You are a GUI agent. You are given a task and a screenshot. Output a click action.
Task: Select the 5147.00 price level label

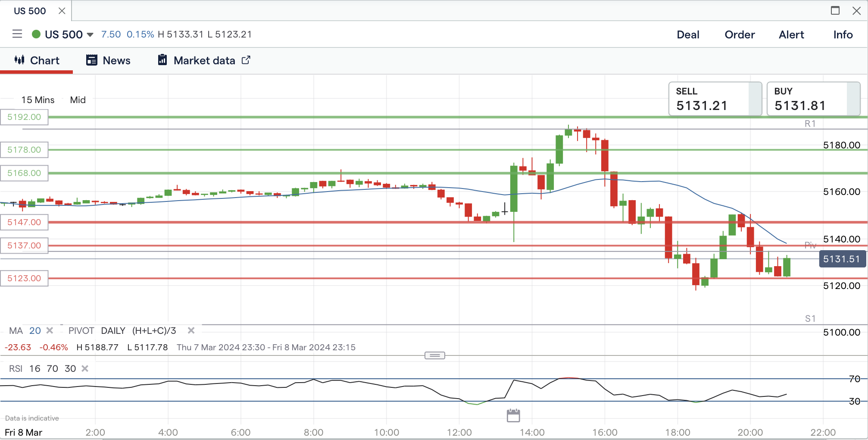[x=24, y=222]
